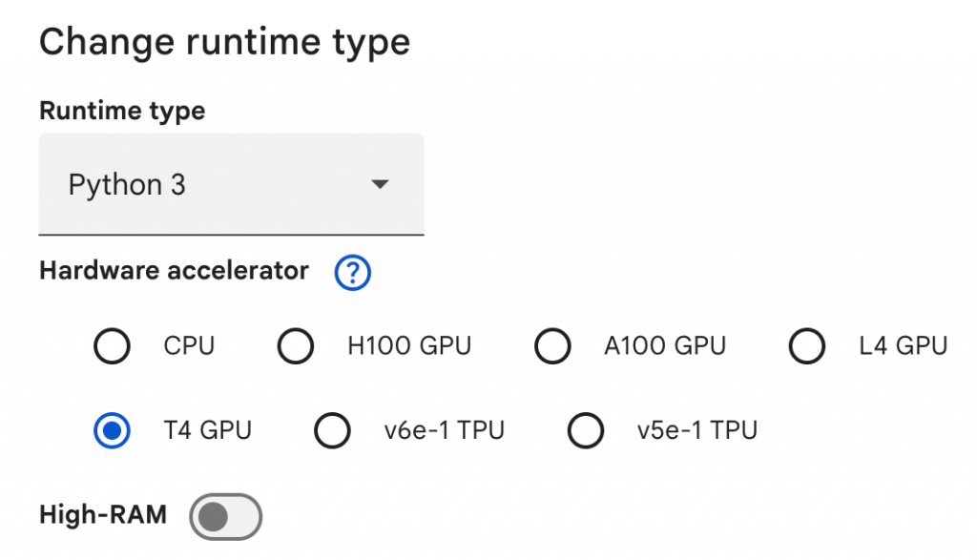
Task: Click the Hardware accelerator heading
Action: click(172, 271)
